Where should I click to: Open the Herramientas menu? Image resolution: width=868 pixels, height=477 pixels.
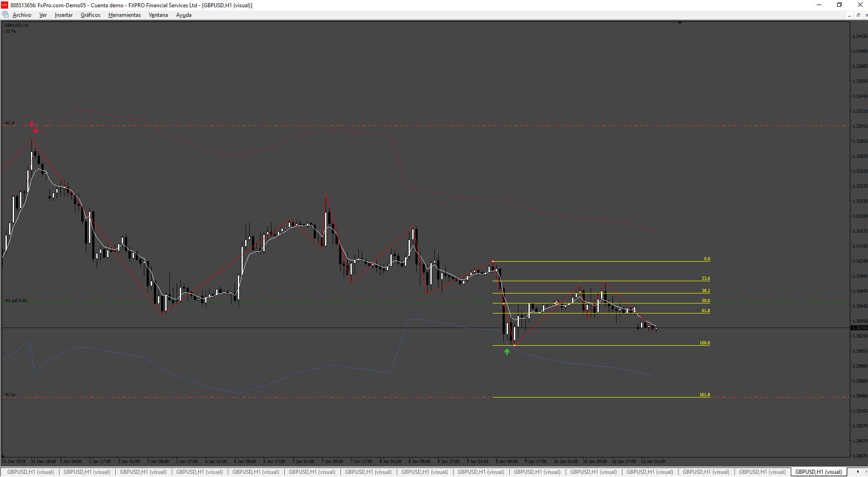coord(124,15)
